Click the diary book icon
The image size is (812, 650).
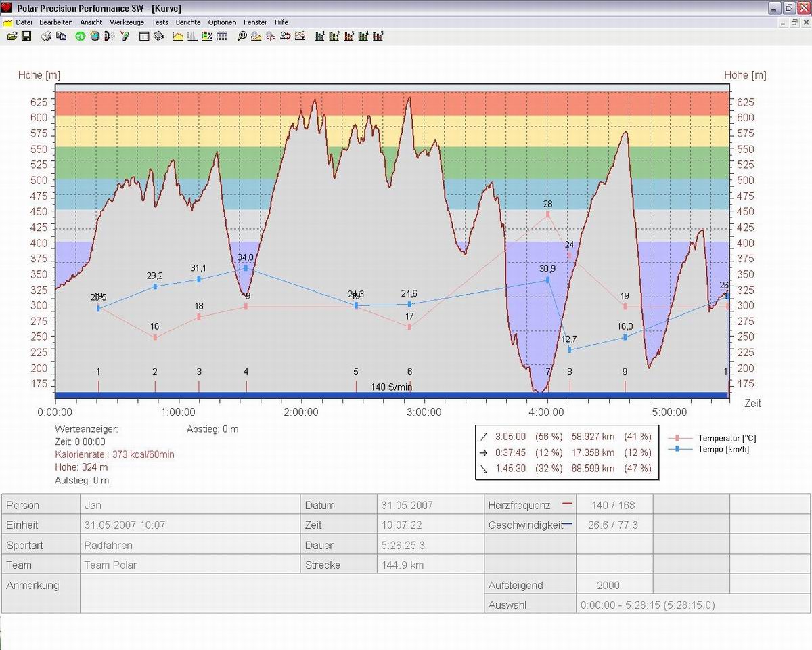(x=158, y=36)
